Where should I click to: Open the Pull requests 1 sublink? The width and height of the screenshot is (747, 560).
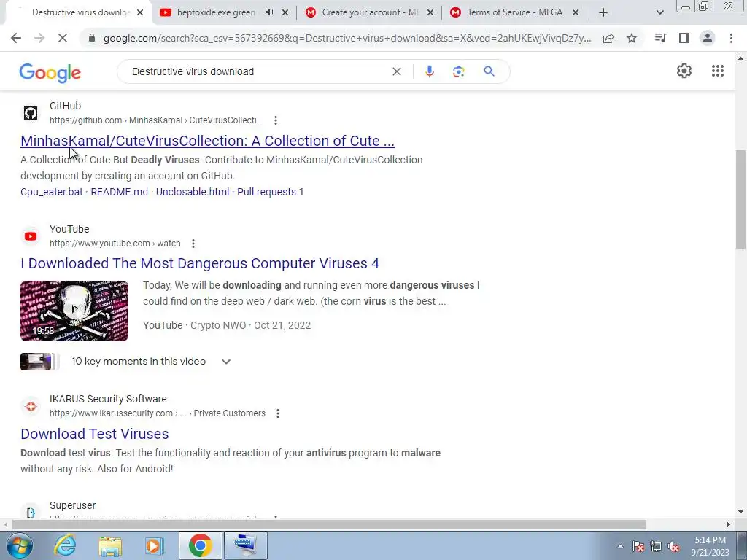pyautogui.click(x=270, y=192)
